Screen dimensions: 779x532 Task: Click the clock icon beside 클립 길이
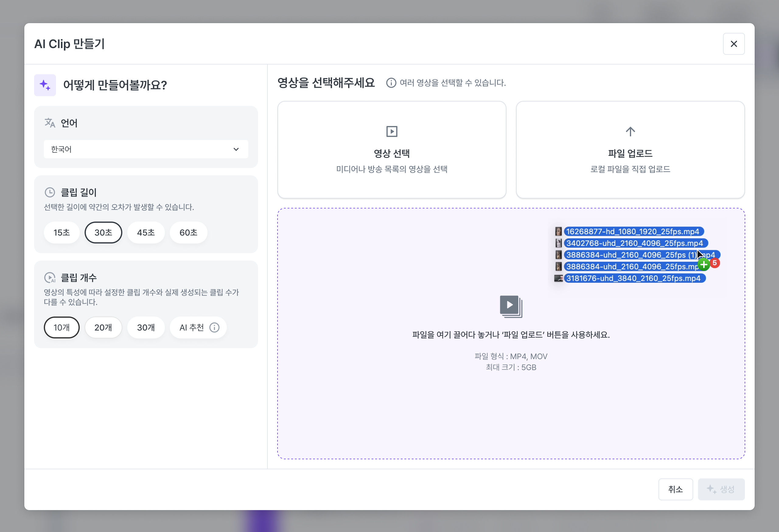tap(50, 192)
